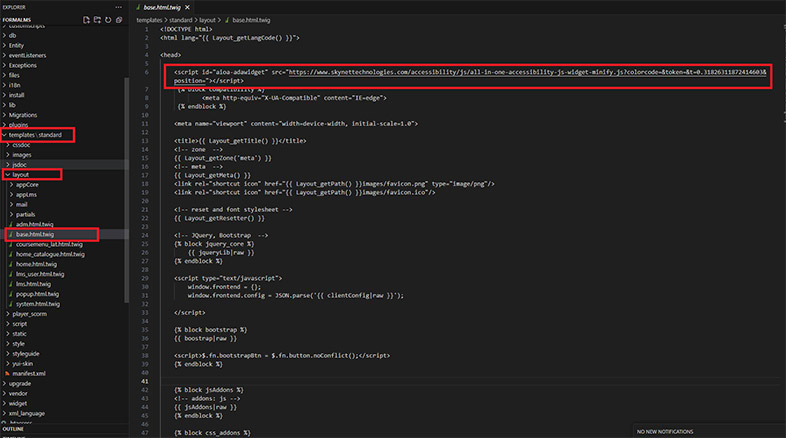This screenshot has width=786, height=438.
Task: Expand the vendor folder
Action: tap(18, 393)
